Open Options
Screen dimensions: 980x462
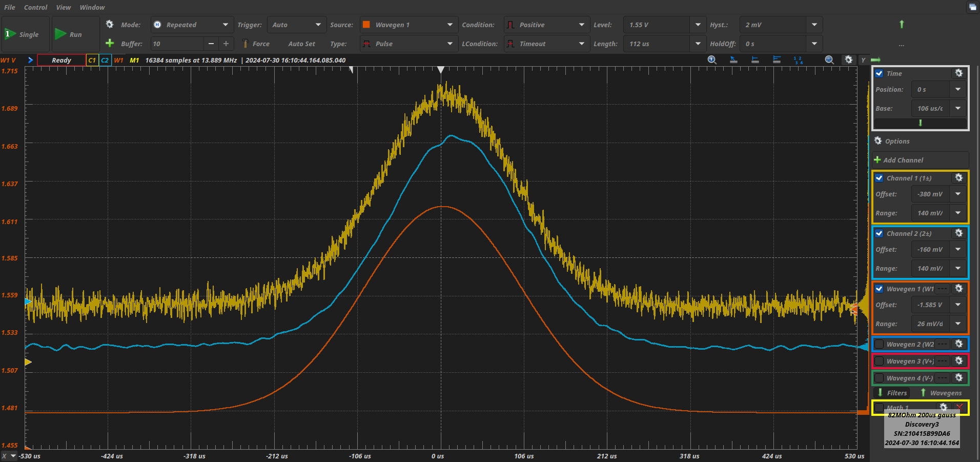click(892, 141)
